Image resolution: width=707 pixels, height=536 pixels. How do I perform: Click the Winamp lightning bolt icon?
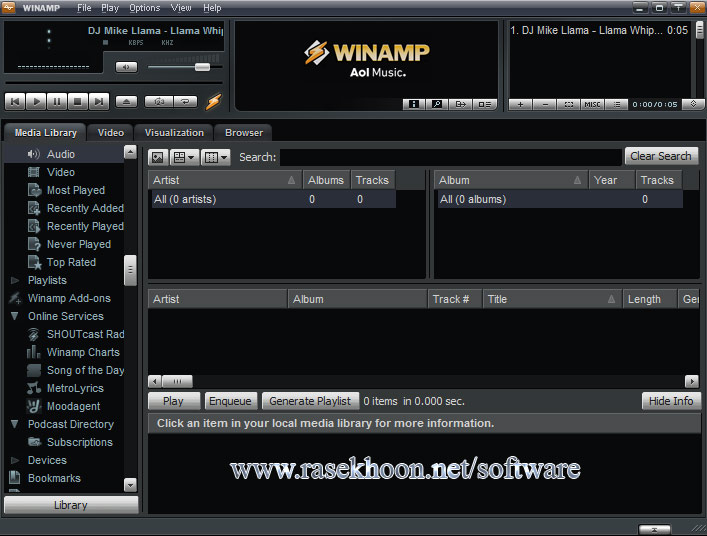tap(213, 101)
